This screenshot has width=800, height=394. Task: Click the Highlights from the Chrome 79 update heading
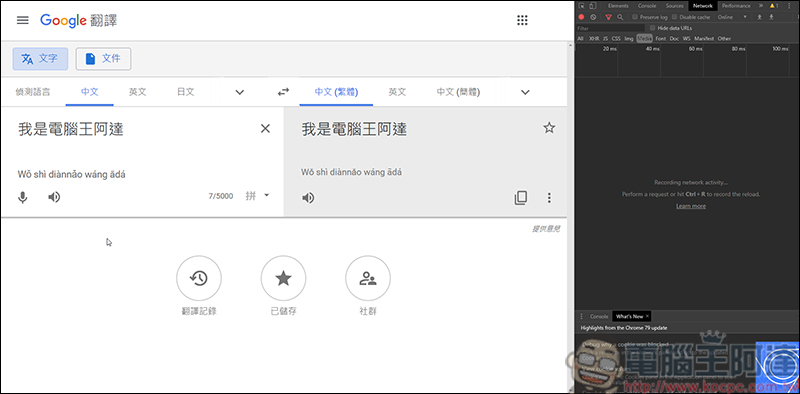[x=623, y=328]
